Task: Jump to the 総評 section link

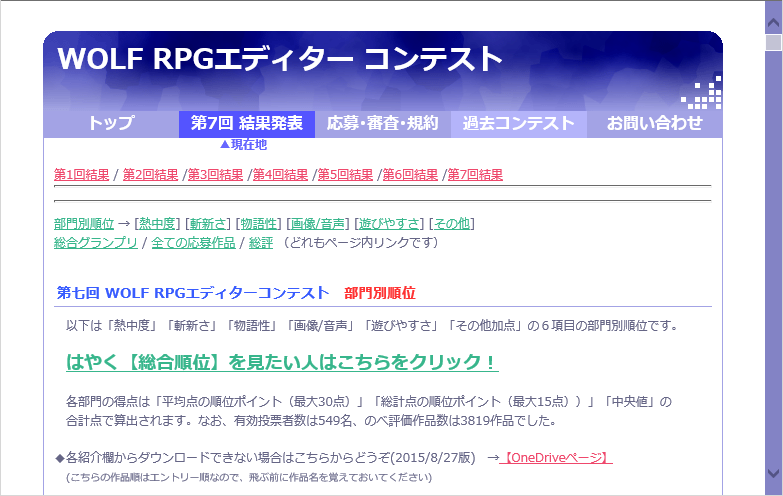Action: 261,243
